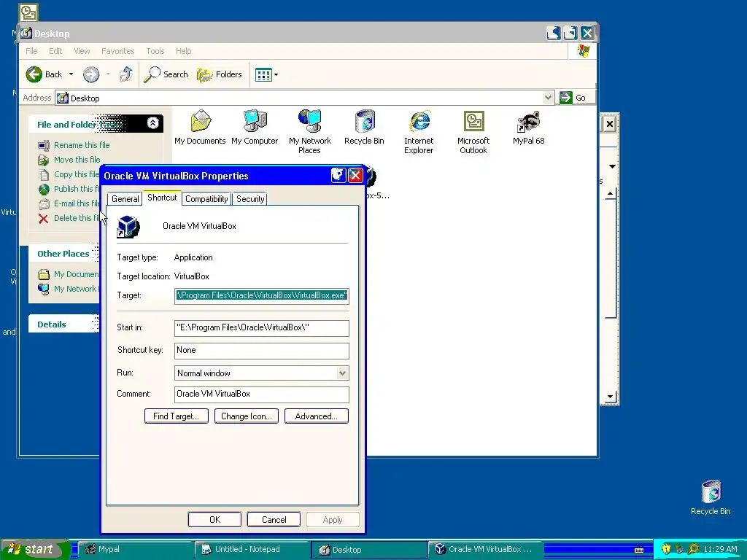Collapse the File and Folder Tasks panel
747x560 pixels.
pyautogui.click(x=152, y=123)
